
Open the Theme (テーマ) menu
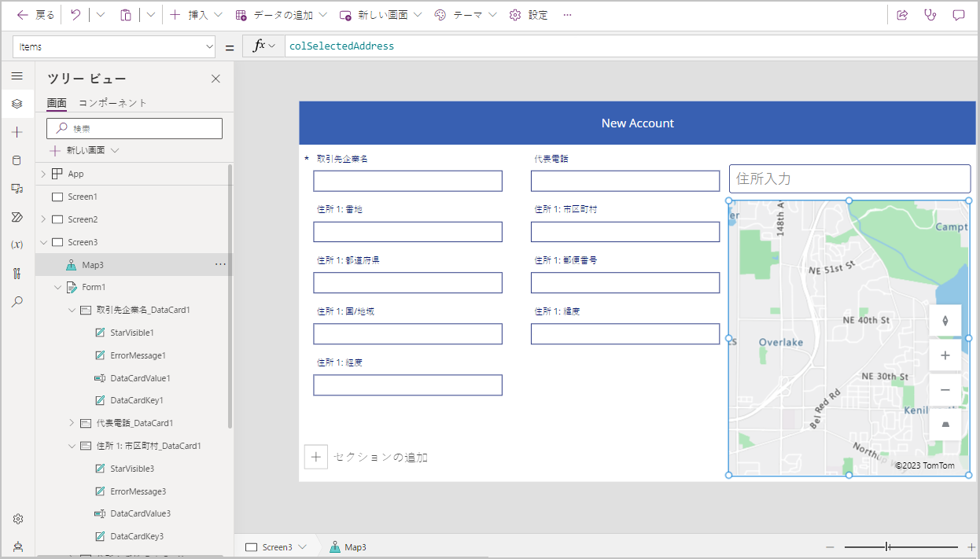(466, 15)
